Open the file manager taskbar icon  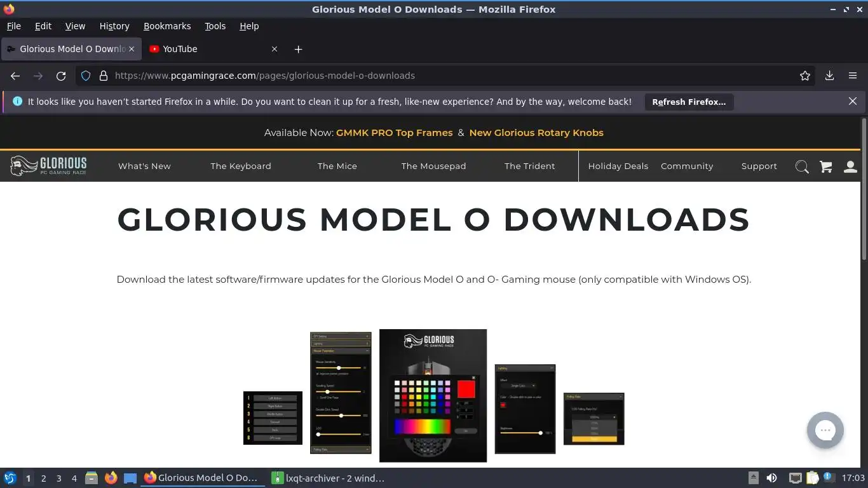point(92,478)
